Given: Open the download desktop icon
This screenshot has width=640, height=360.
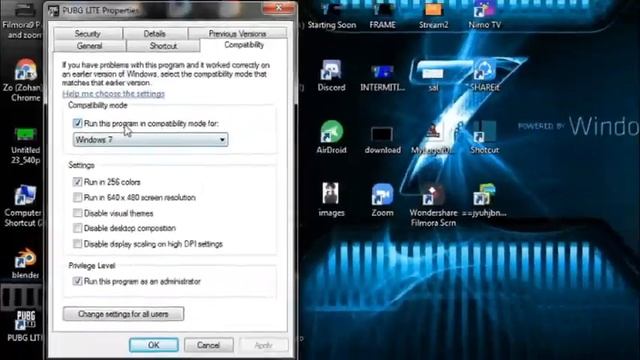Looking at the screenshot, I should [x=382, y=140].
